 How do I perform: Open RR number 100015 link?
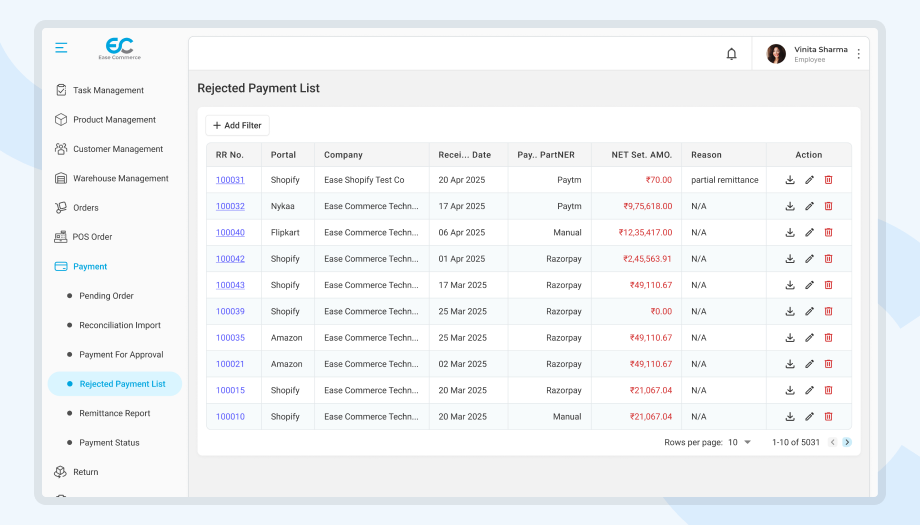pos(230,390)
